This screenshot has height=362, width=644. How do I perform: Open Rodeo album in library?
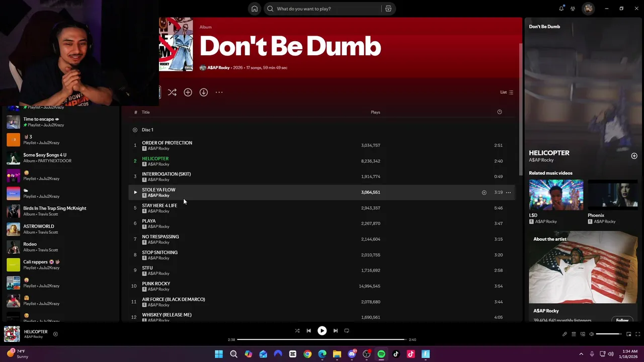click(60, 247)
